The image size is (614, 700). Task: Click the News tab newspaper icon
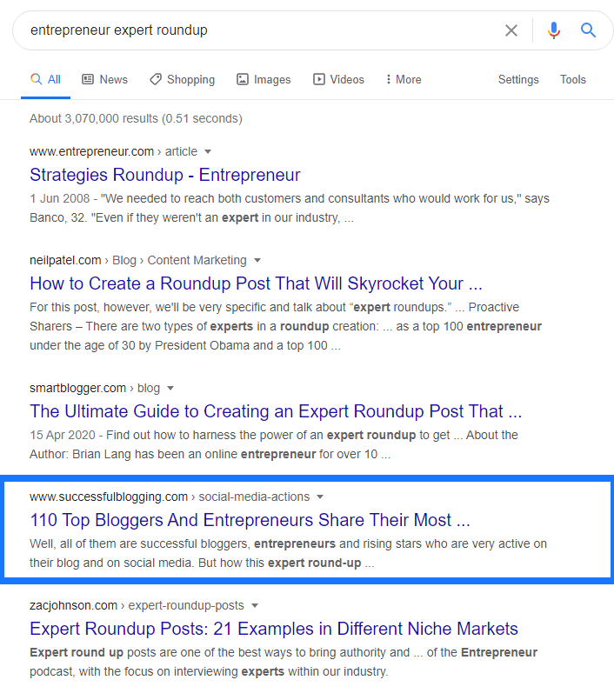(x=88, y=79)
